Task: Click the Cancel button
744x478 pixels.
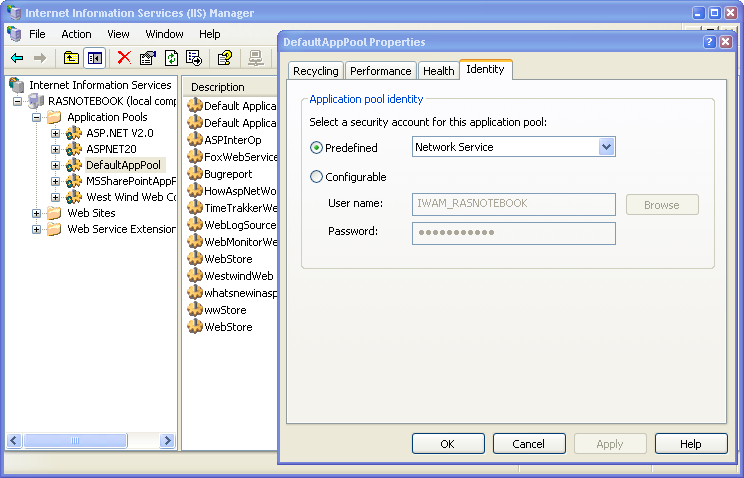Action: [529, 444]
